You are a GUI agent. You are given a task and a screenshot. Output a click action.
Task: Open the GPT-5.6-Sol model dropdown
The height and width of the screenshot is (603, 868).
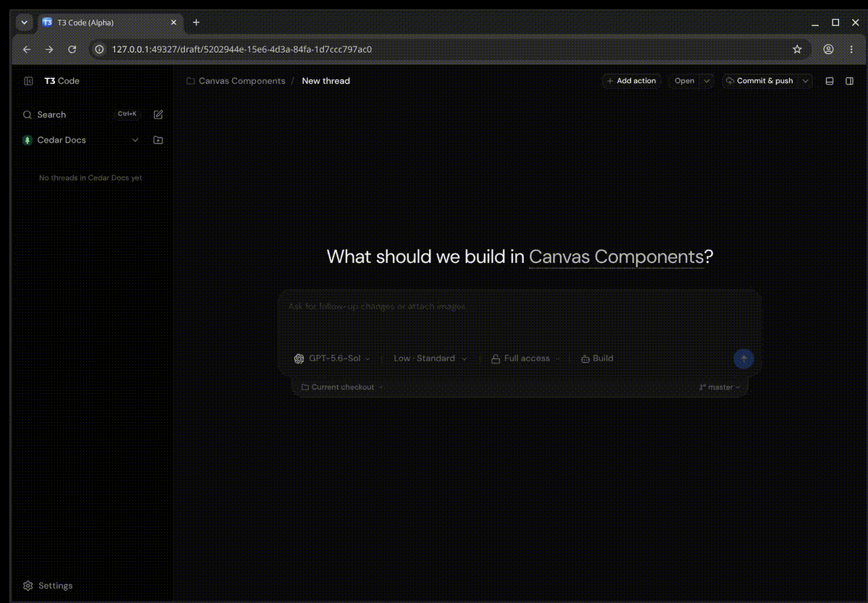point(333,358)
